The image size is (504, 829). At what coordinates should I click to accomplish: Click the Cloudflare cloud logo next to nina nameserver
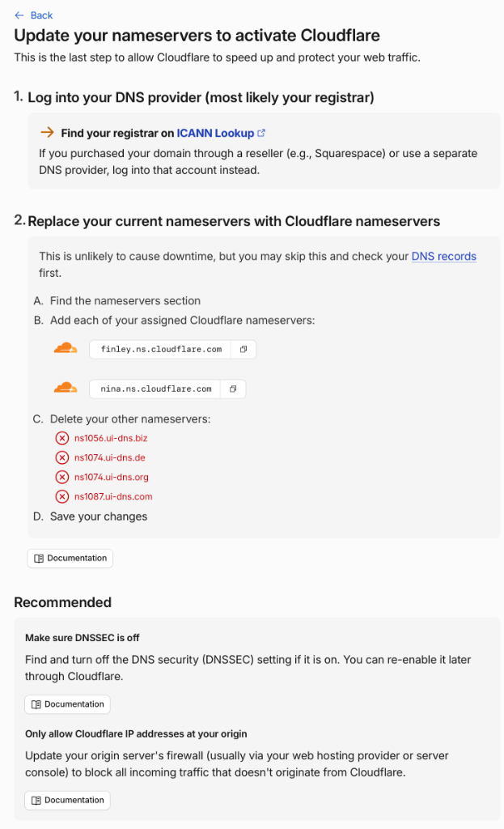tap(66, 388)
